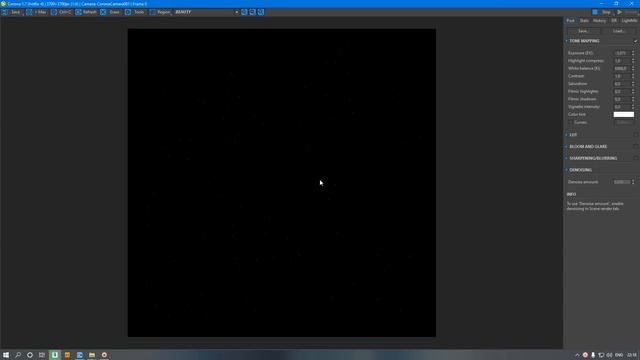This screenshot has width=640, height=360.
Task: Toggle the Tone Mapping enable checkbox
Action: point(636,41)
